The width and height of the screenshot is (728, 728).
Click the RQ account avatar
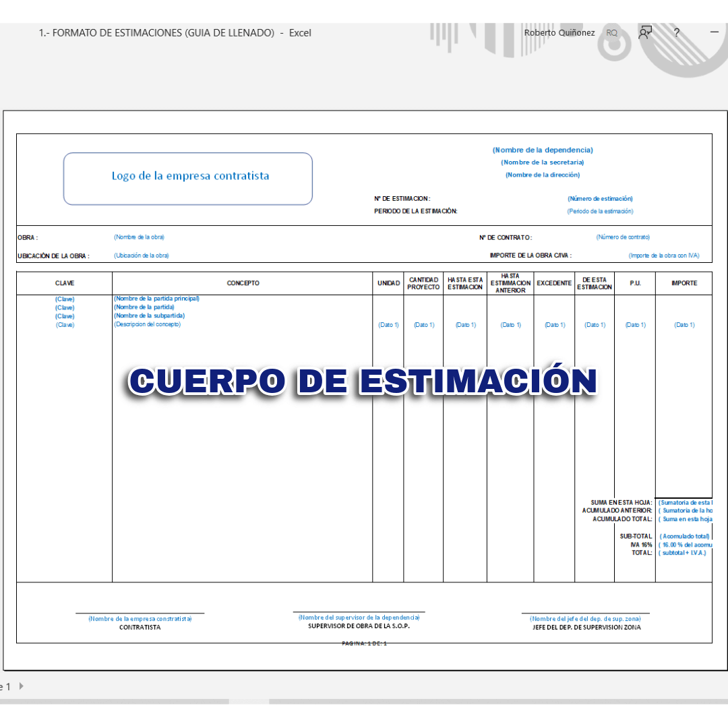click(611, 32)
